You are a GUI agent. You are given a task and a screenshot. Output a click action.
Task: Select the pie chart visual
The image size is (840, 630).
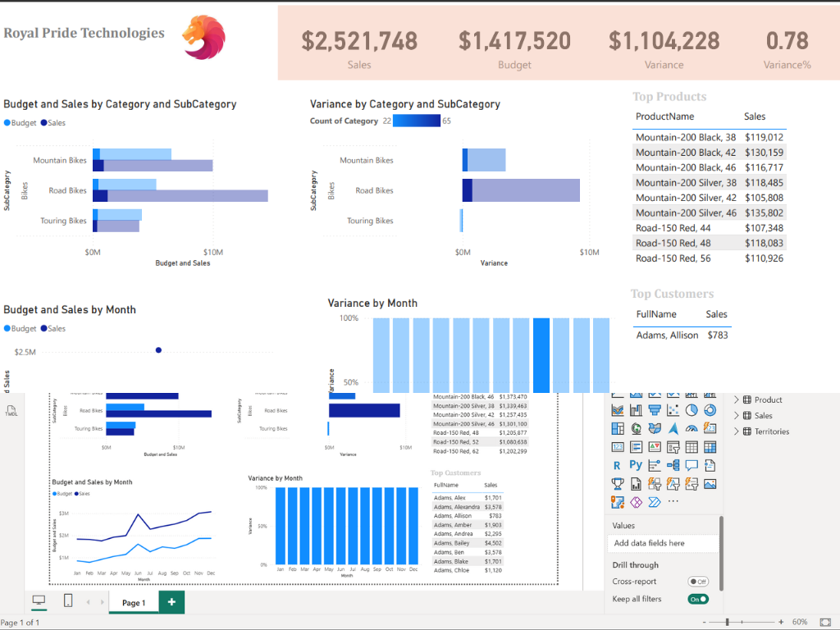[692, 410]
